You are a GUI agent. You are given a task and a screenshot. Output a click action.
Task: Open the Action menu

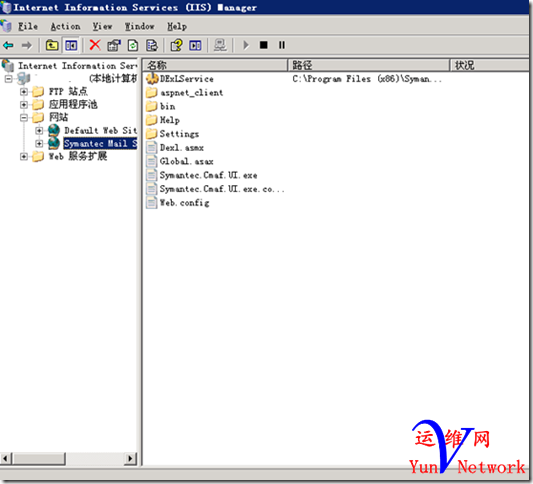pos(65,26)
